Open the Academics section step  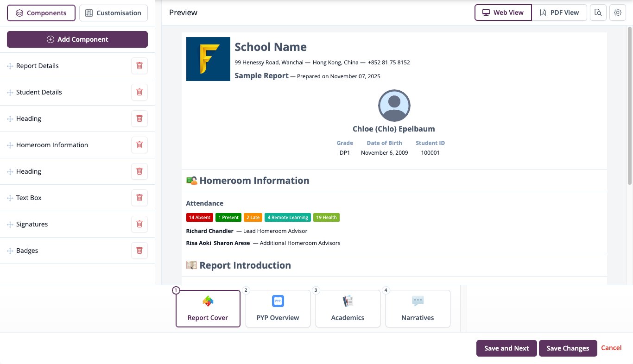click(x=348, y=309)
